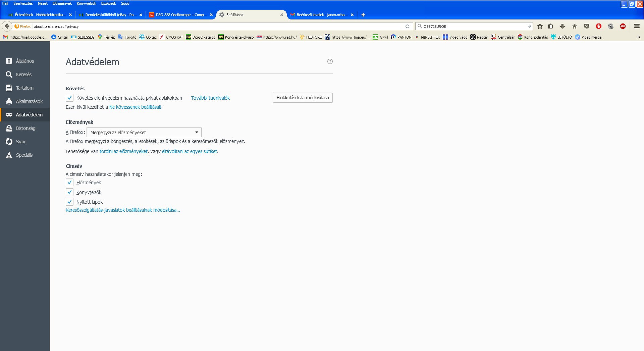Image resolution: width=644 pixels, height=351 pixels.
Task: Toggle the Előzmények address bar checkbox
Action: [x=69, y=182]
